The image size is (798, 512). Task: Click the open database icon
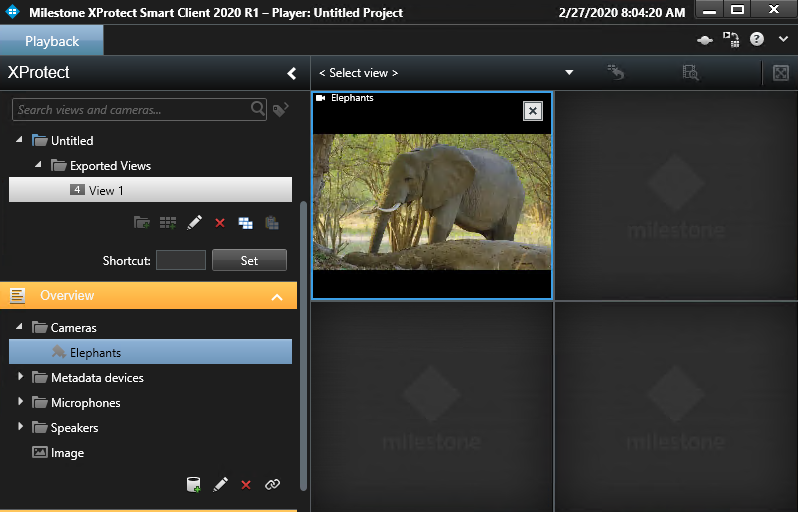pyautogui.click(x=193, y=485)
